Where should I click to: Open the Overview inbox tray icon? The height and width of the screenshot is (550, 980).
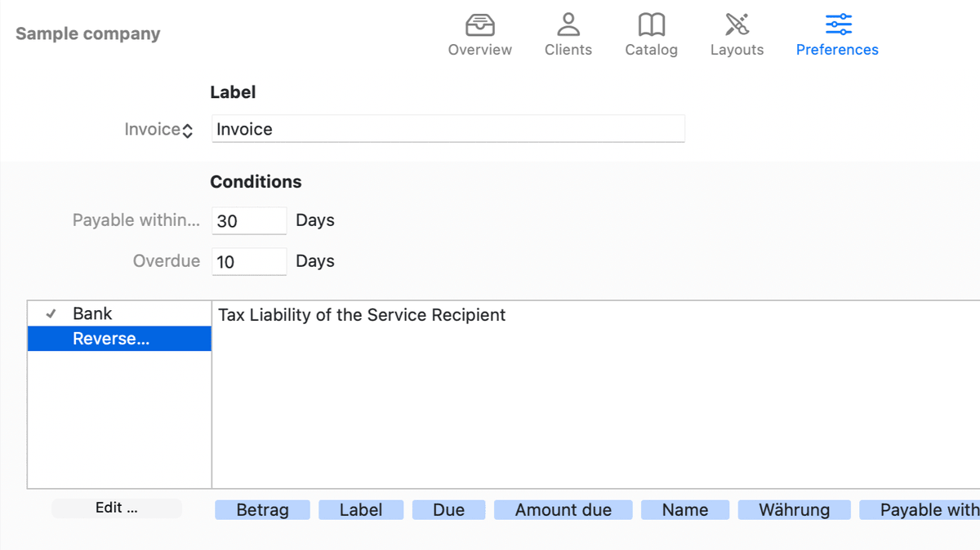coord(479,25)
